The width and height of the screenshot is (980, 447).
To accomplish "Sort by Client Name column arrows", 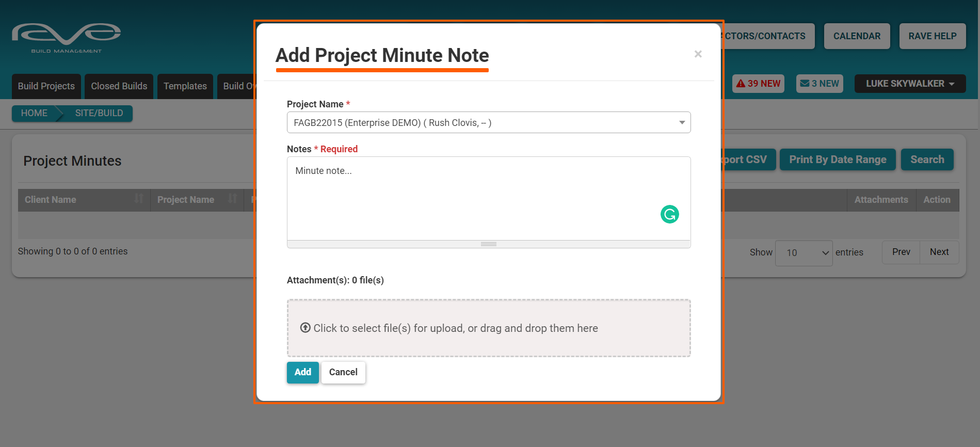I will point(139,199).
